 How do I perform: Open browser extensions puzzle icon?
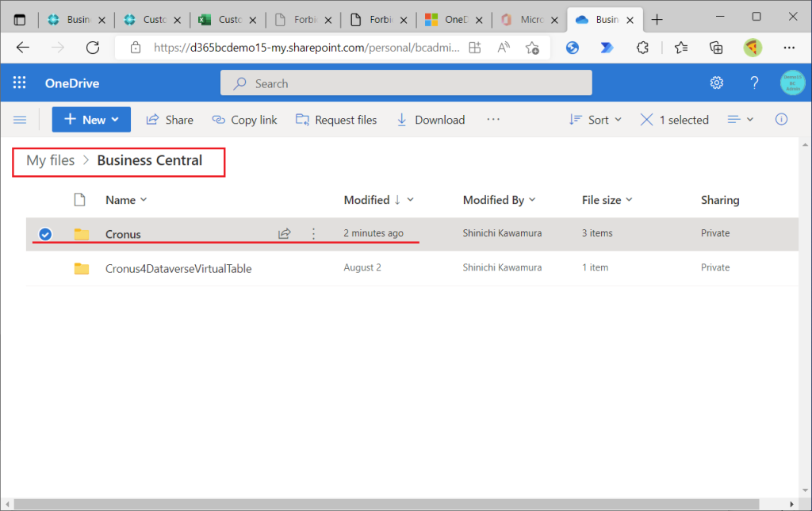tap(642, 48)
